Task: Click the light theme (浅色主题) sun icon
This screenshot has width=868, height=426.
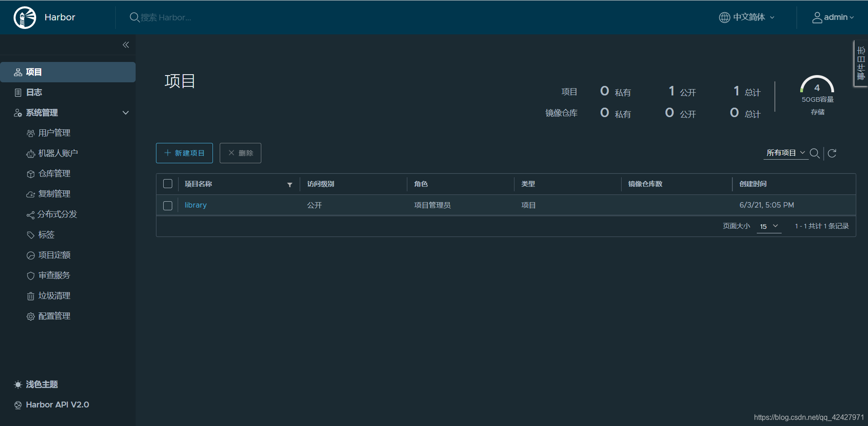Action: (x=18, y=384)
